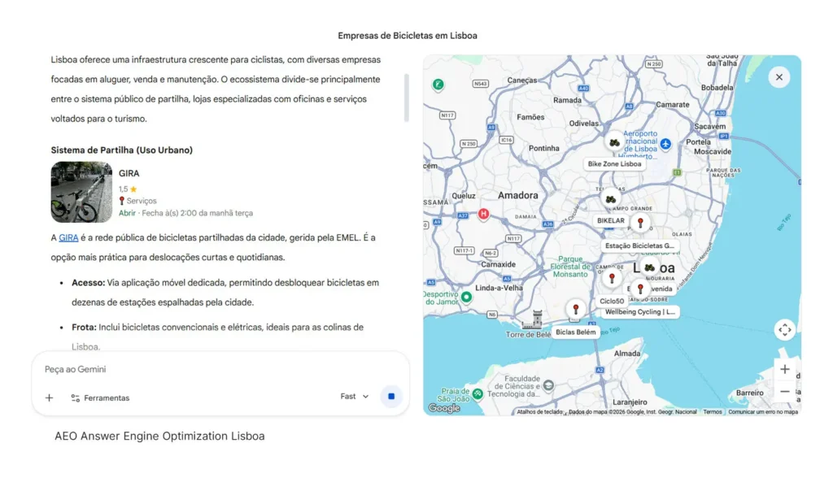This screenshot has width=833, height=504.
Task: Click the Biclas Belém map label
Action: click(575, 332)
